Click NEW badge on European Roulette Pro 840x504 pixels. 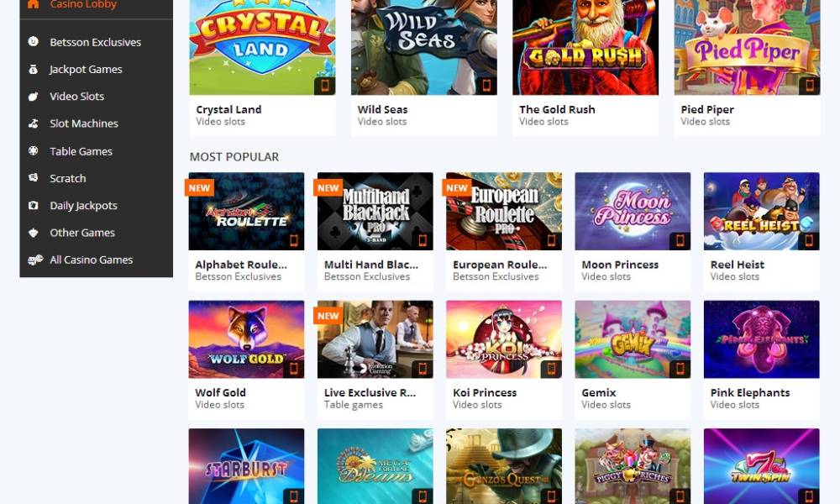[456, 188]
